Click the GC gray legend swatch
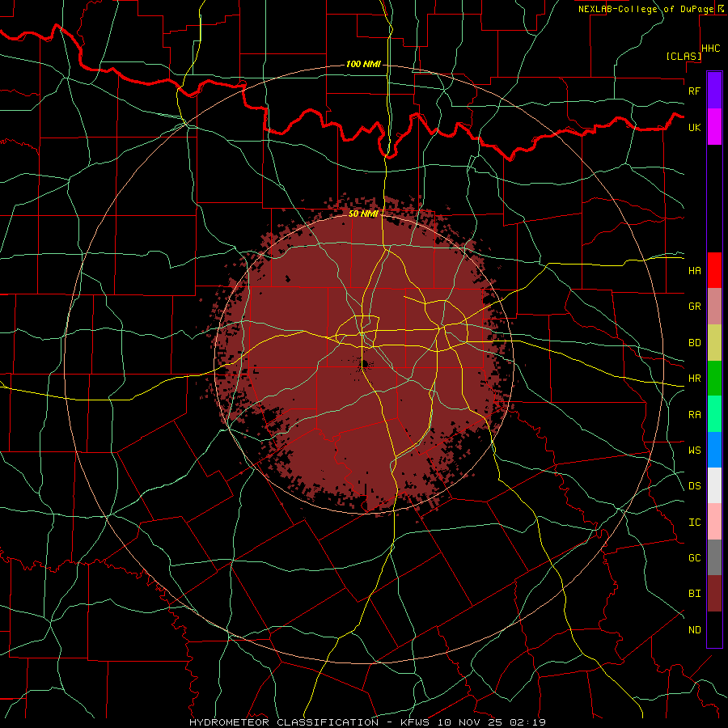The image size is (728, 728). point(714,557)
